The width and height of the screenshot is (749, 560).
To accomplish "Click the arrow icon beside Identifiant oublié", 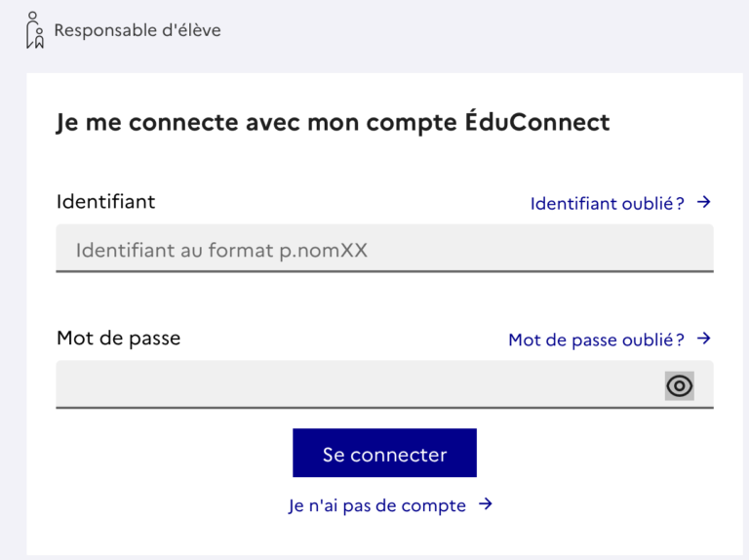I will (703, 202).
